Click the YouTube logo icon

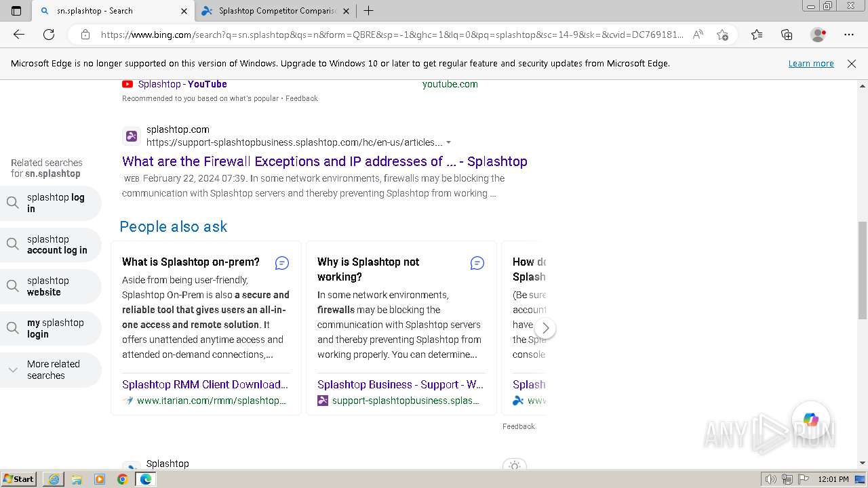click(x=127, y=84)
